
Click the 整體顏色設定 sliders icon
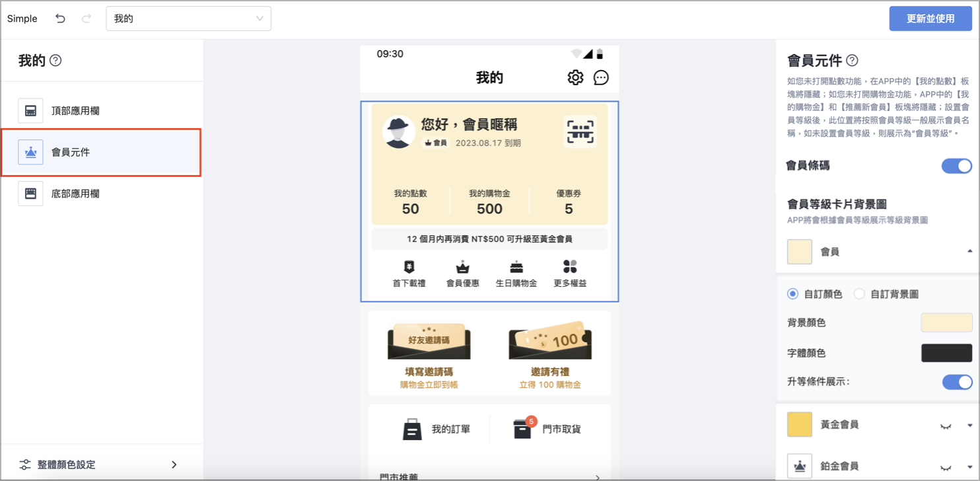(25, 464)
